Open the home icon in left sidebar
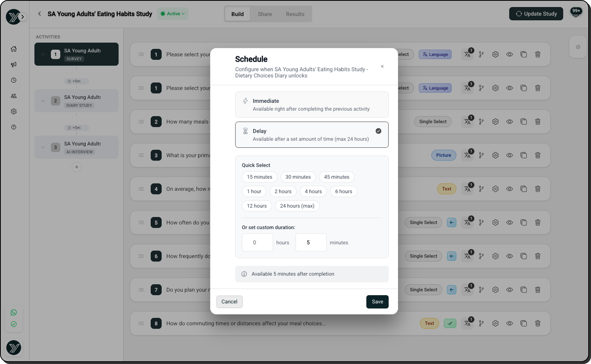 [14, 49]
